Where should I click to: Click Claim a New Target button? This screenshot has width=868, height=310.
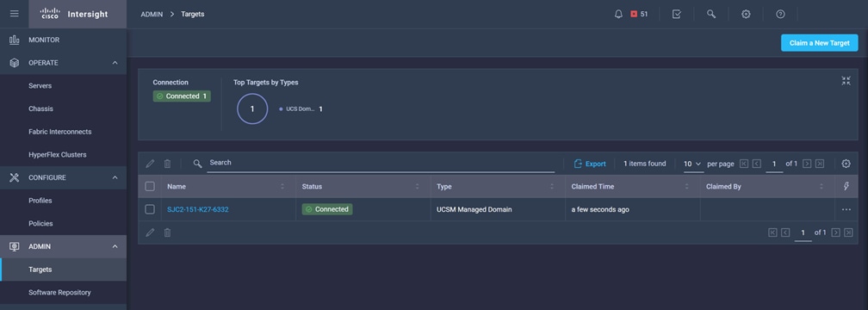pos(819,43)
